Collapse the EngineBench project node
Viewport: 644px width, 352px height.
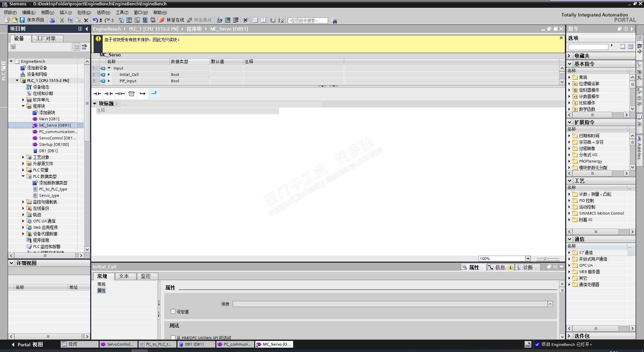(x=11, y=61)
